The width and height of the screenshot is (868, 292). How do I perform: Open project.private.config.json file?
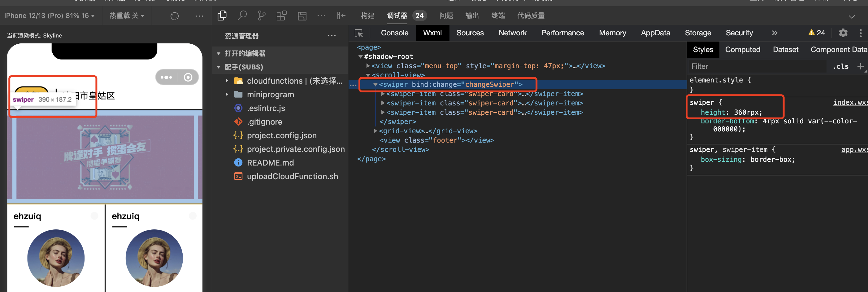[296, 149]
